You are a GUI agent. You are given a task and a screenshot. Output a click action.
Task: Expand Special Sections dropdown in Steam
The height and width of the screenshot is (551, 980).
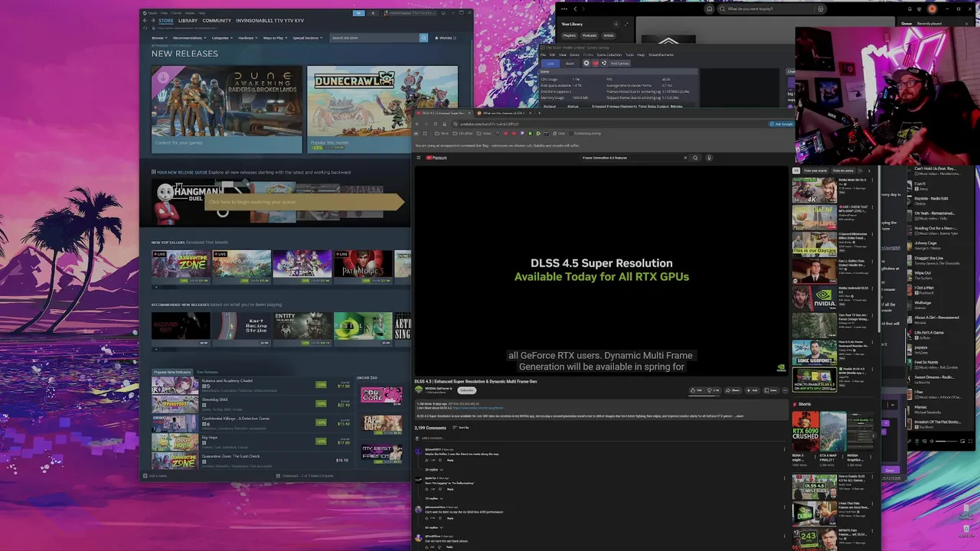(x=307, y=37)
